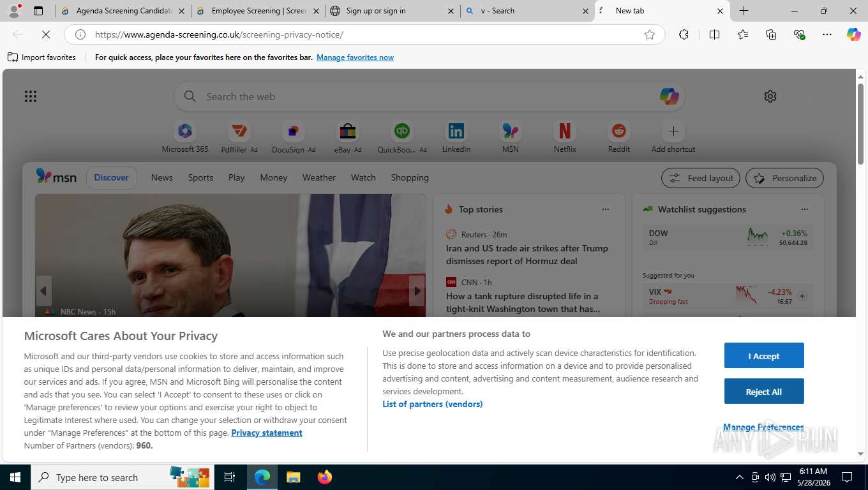Screen dimensions: 868x490
Task: Toggle split screen view
Action: pos(714,34)
